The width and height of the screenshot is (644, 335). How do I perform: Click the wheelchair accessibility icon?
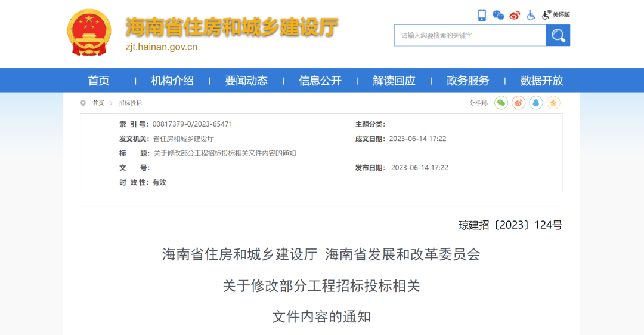click(531, 16)
